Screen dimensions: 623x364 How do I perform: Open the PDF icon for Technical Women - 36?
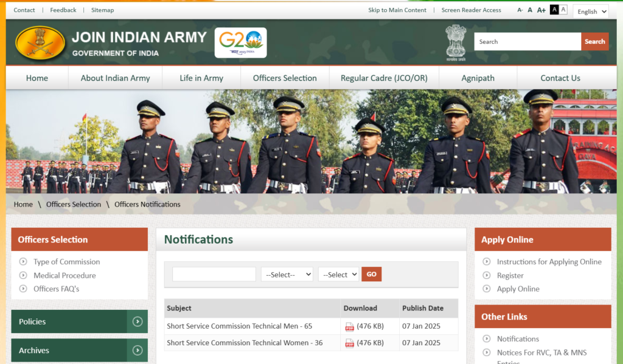tap(350, 343)
